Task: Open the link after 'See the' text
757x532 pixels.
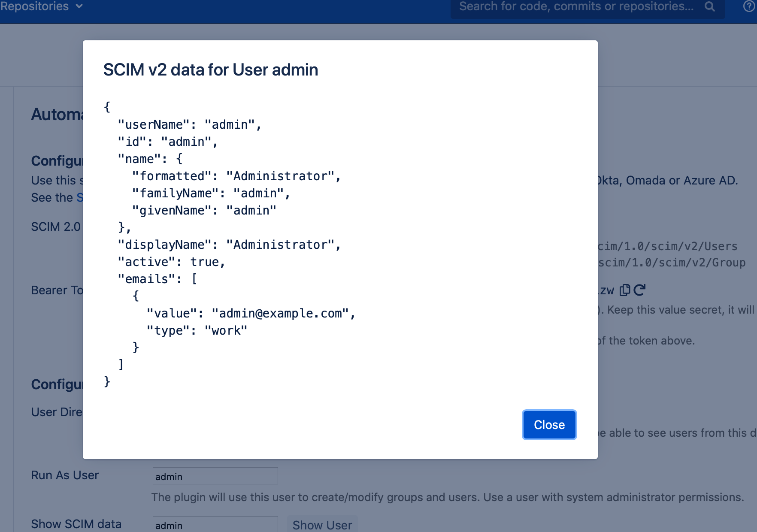Action: point(80,198)
